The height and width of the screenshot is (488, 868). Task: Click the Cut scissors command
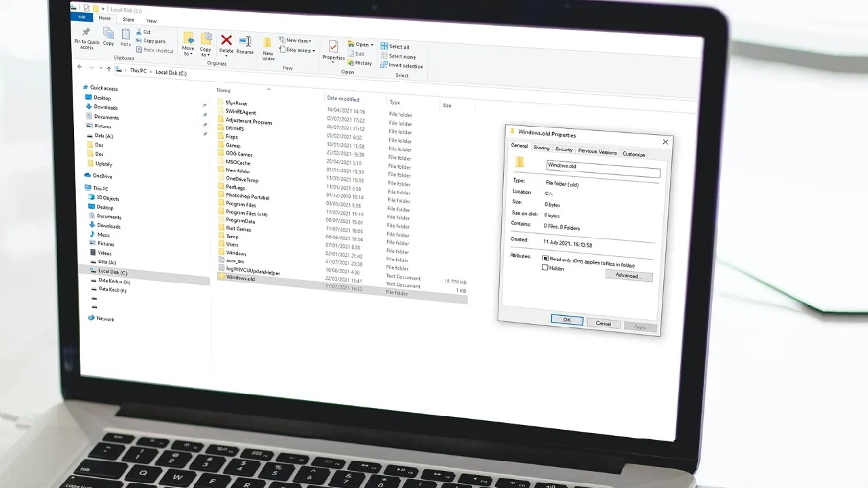(x=143, y=32)
